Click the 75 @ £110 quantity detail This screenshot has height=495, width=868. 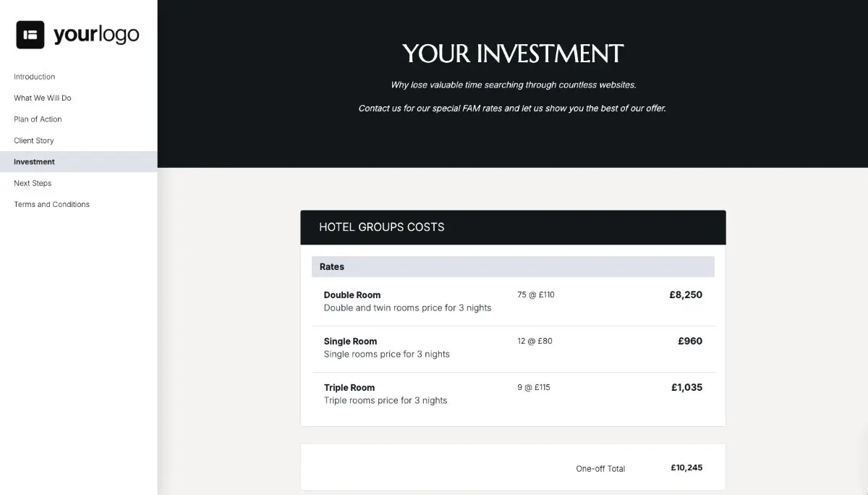pos(535,295)
